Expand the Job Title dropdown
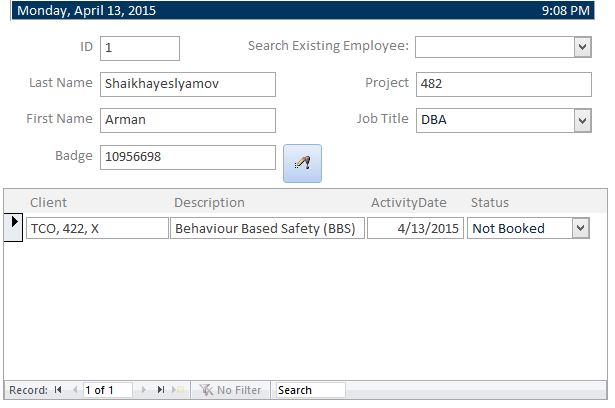This screenshot has width=615, height=408. pyautogui.click(x=583, y=120)
